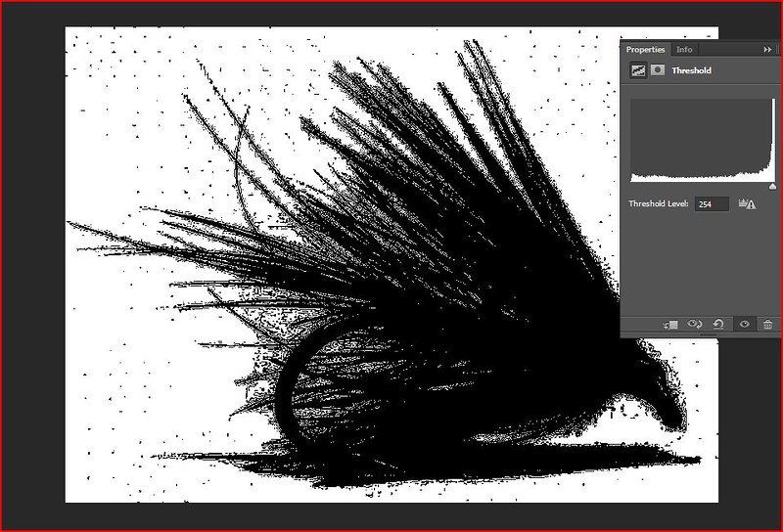783x532 pixels.
Task: Clip the adjustment to the layer below
Action: click(x=670, y=324)
